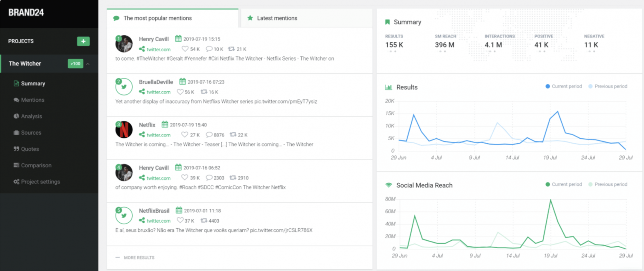Toggle Current period in Results chart legend
Viewport: 644px width, 271px height.
(x=563, y=86)
